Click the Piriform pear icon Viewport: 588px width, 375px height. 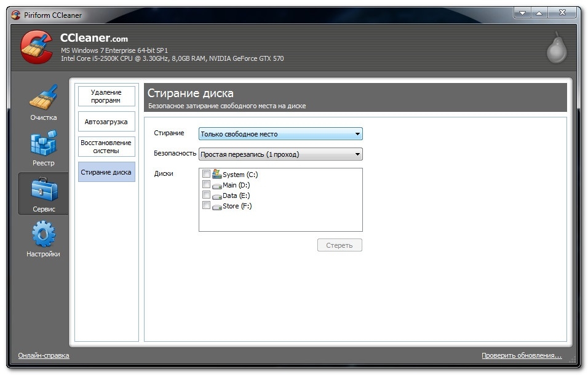pyautogui.click(x=557, y=47)
